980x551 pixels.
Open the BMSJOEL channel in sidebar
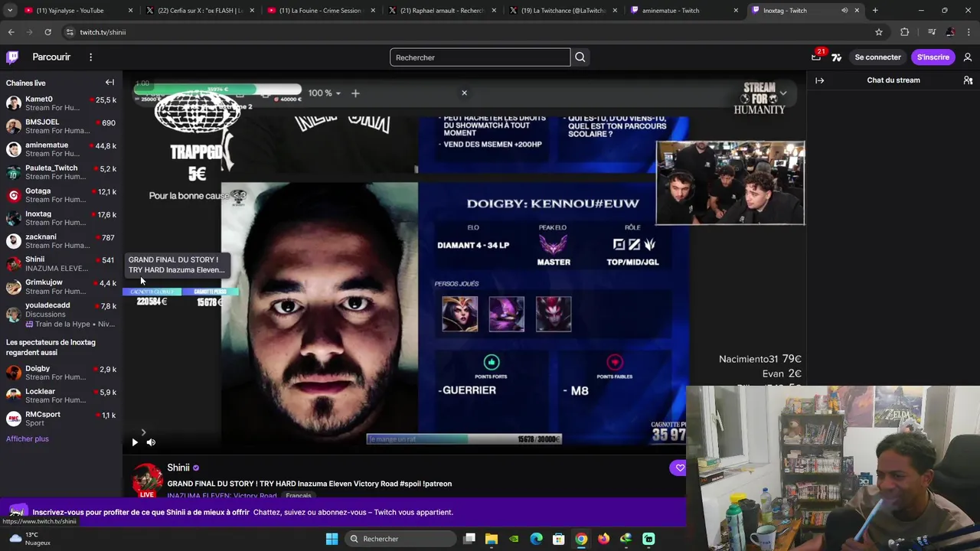click(61, 126)
